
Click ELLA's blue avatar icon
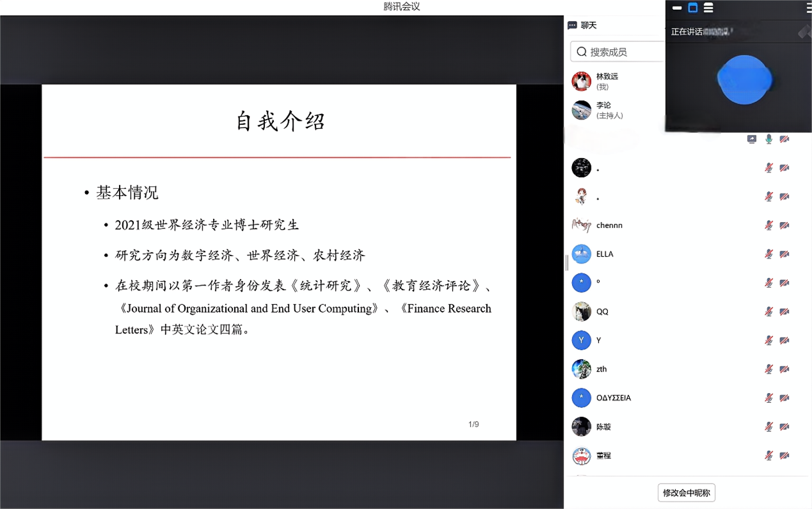tap(581, 254)
